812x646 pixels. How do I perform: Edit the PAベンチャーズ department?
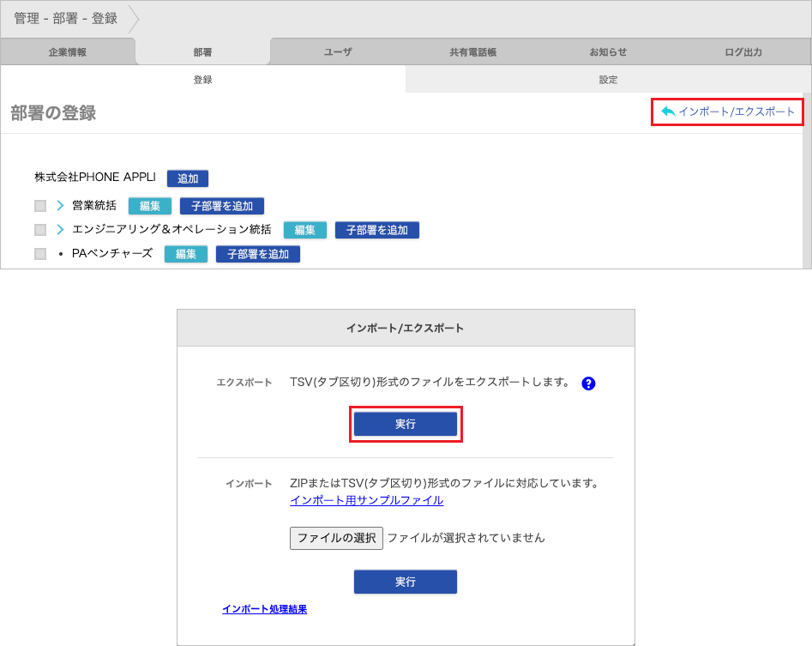(x=186, y=254)
